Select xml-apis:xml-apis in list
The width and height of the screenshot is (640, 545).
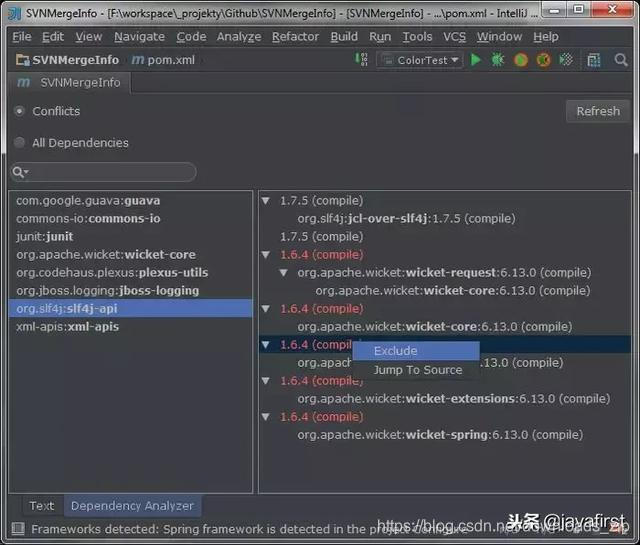tap(131, 327)
